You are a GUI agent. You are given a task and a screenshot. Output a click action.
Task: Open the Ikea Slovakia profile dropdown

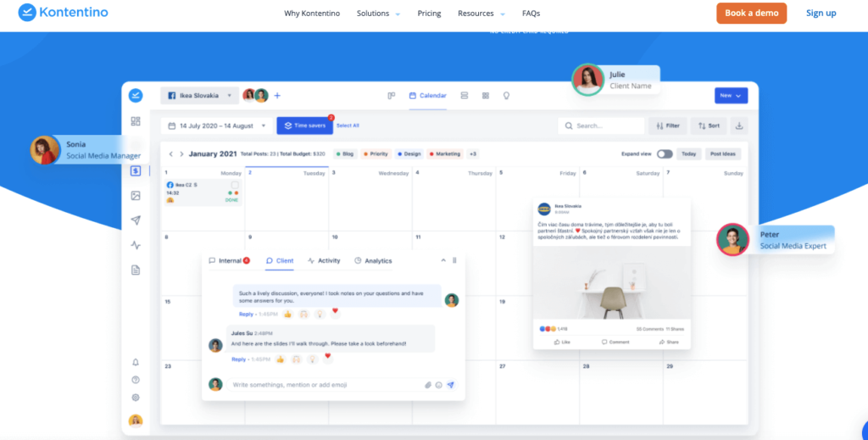tap(200, 96)
